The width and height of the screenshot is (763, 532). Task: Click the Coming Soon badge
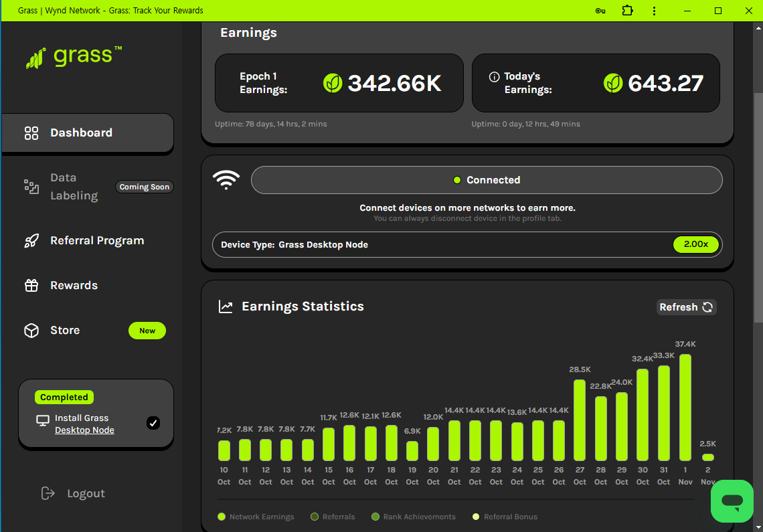click(144, 187)
